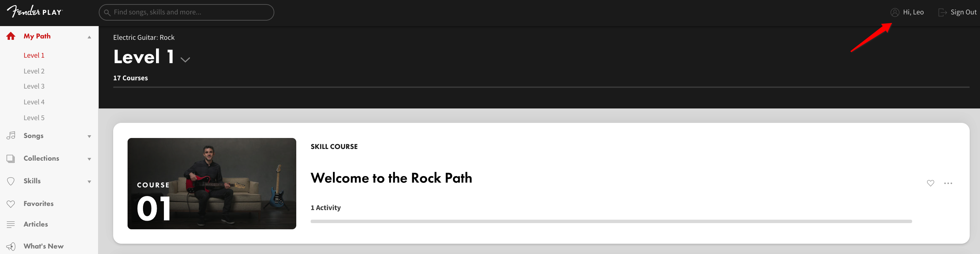Click the Skills guitar pick icon
Screen dimensions: 980x254
pos(11,181)
